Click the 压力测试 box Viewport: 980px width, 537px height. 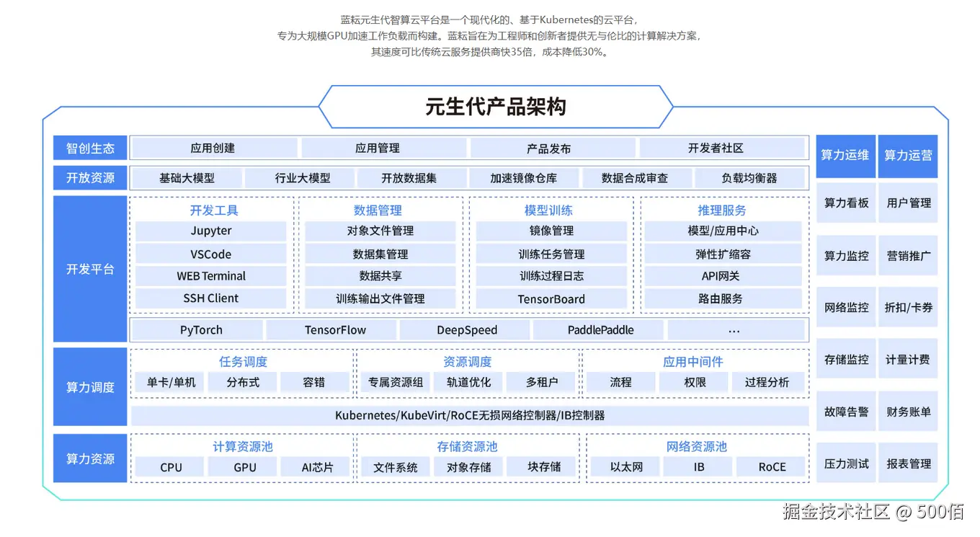point(846,463)
